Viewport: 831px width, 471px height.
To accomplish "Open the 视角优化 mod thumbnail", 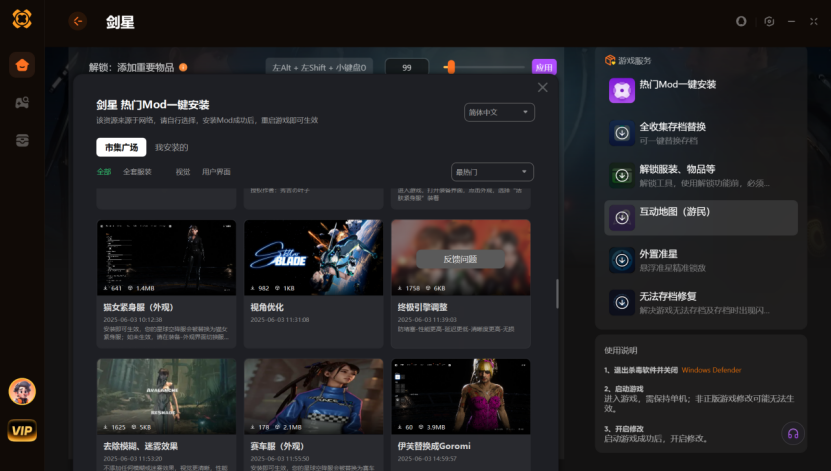I will pos(314,257).
